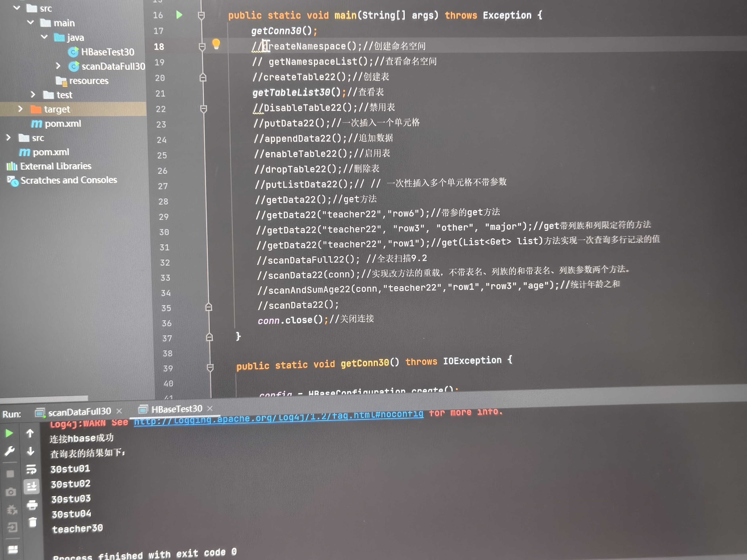This screenshot has height=560, width=747.
Task: Toggle scroll to end of console
Action: click(32, 486)
